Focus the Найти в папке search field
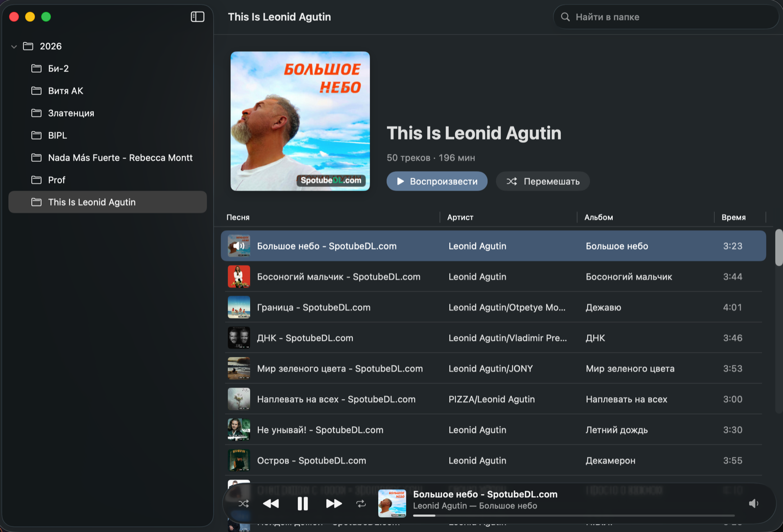This screenshot has width=783, height=532. click(666, 17)
